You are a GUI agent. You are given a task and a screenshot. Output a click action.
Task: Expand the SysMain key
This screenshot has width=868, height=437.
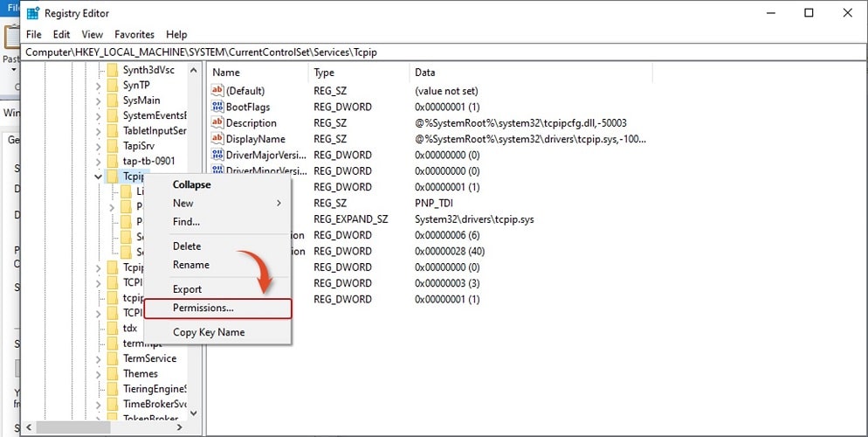[98, 101]
